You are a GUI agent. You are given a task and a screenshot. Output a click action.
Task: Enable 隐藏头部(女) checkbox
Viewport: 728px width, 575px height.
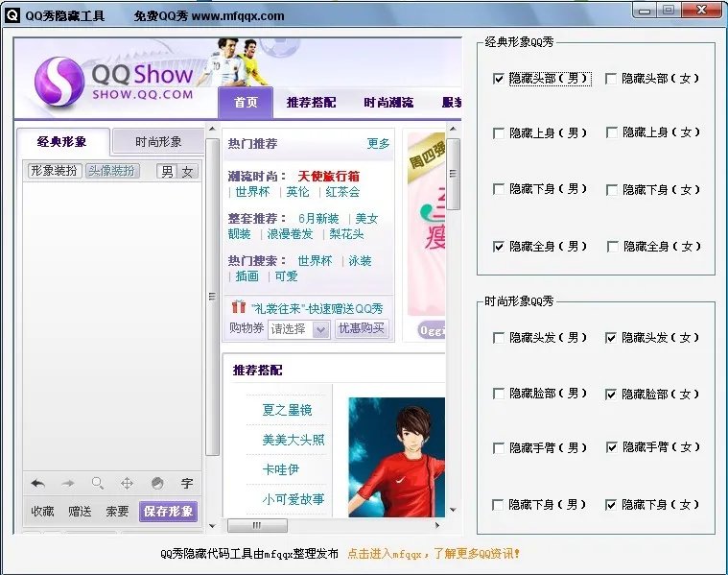611,79
